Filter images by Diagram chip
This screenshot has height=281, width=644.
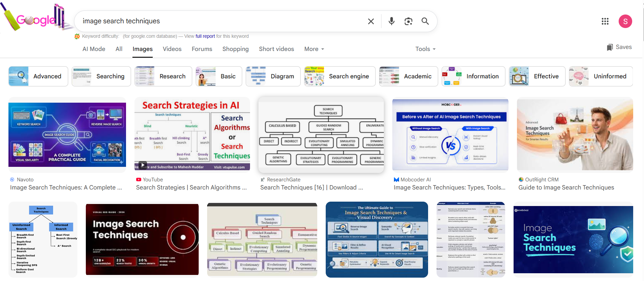click(x=273, y=76)
